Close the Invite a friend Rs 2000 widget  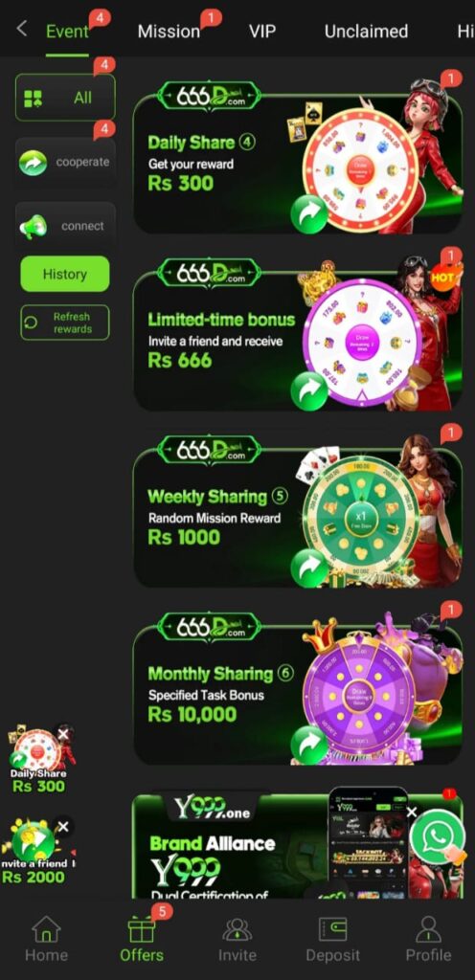click(x=63, y=827)
